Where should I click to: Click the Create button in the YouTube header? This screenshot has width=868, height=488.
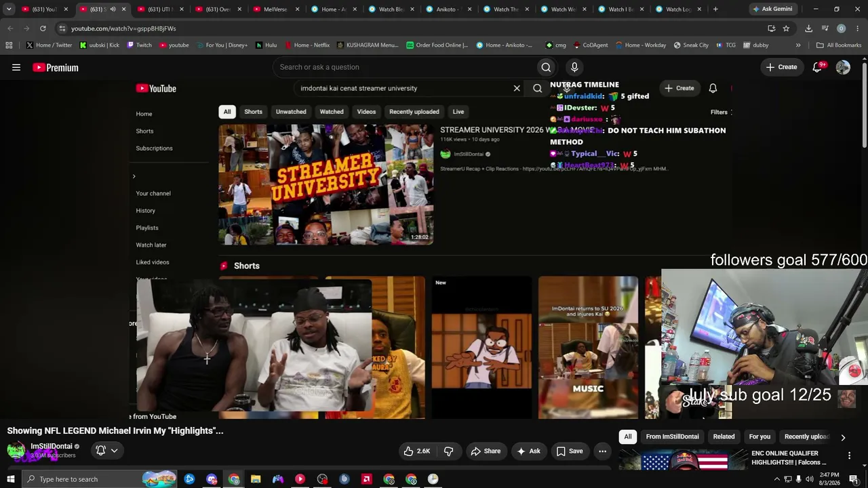[781, 67]
